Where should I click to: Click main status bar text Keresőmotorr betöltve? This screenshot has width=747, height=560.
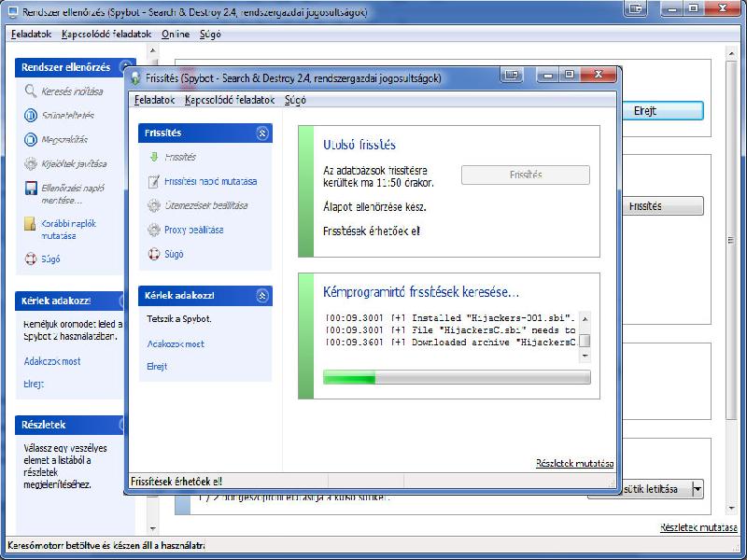click(x=106, y=546)
